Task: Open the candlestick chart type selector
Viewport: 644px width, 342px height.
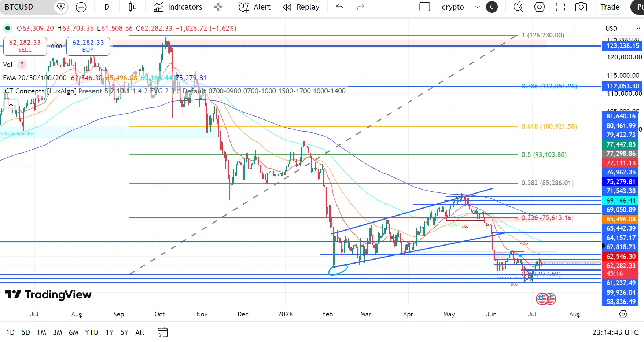Action: (133, 7)
